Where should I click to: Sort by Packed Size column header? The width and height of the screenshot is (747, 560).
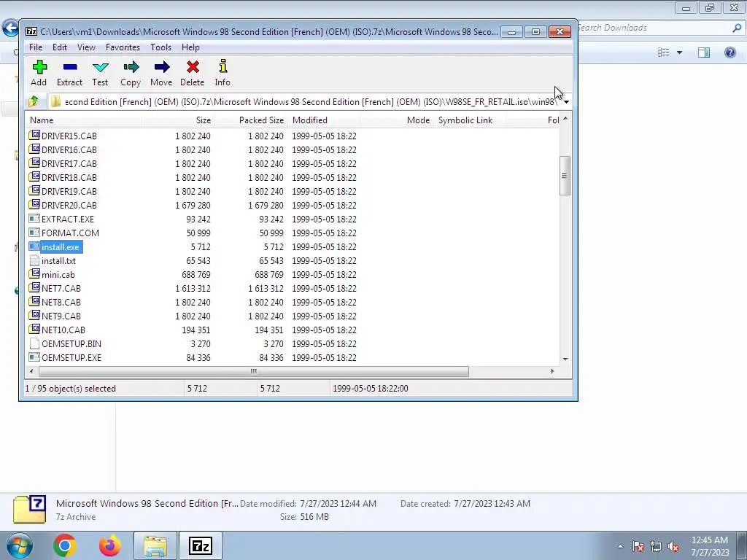[251, 120]
